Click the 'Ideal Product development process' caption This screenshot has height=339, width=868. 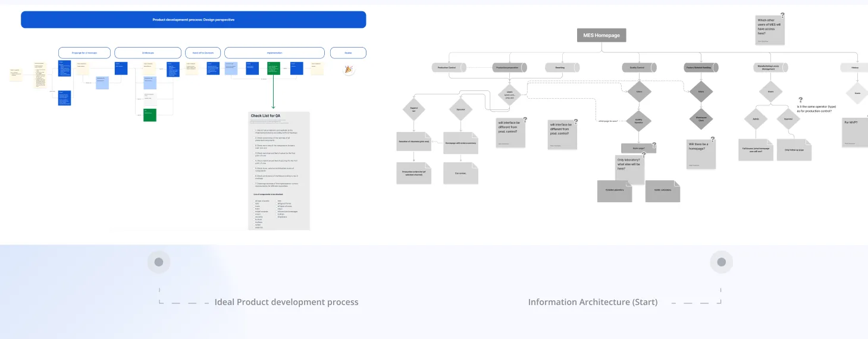(x=286, y=302)
